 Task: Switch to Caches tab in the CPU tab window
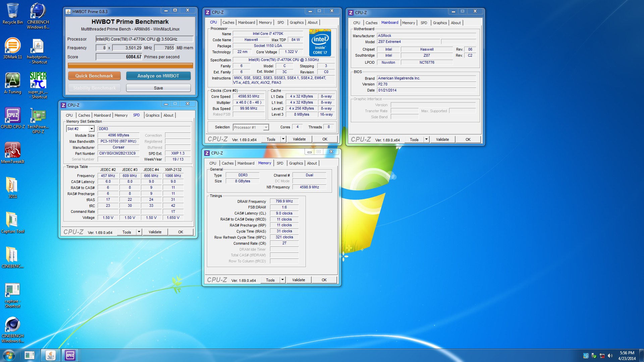[228, 22]
